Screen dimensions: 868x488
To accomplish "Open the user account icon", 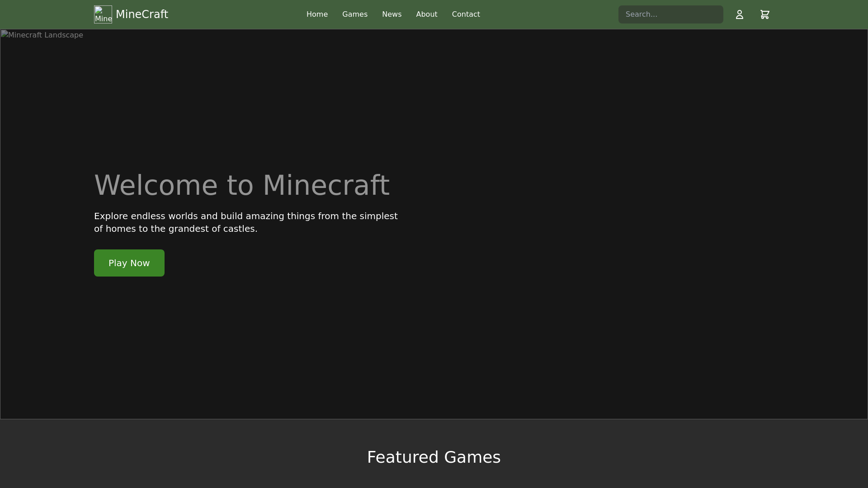I will tap(740, 14).
